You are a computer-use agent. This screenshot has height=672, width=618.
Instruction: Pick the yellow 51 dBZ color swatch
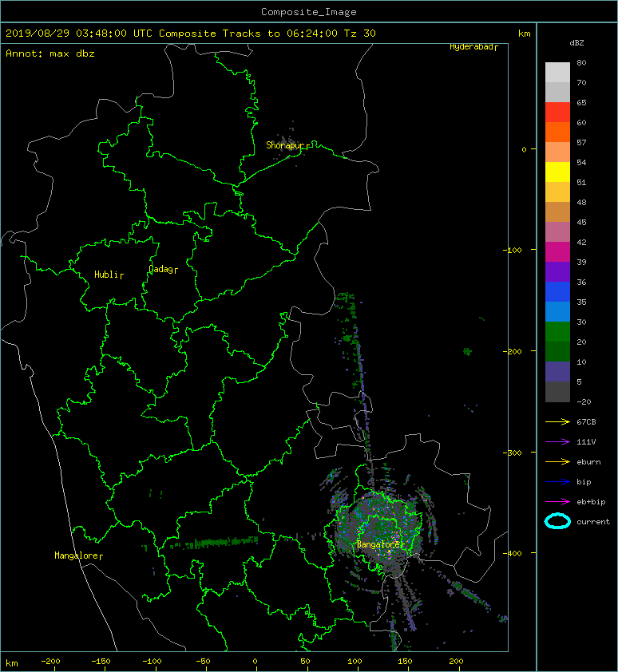point(557,172)
